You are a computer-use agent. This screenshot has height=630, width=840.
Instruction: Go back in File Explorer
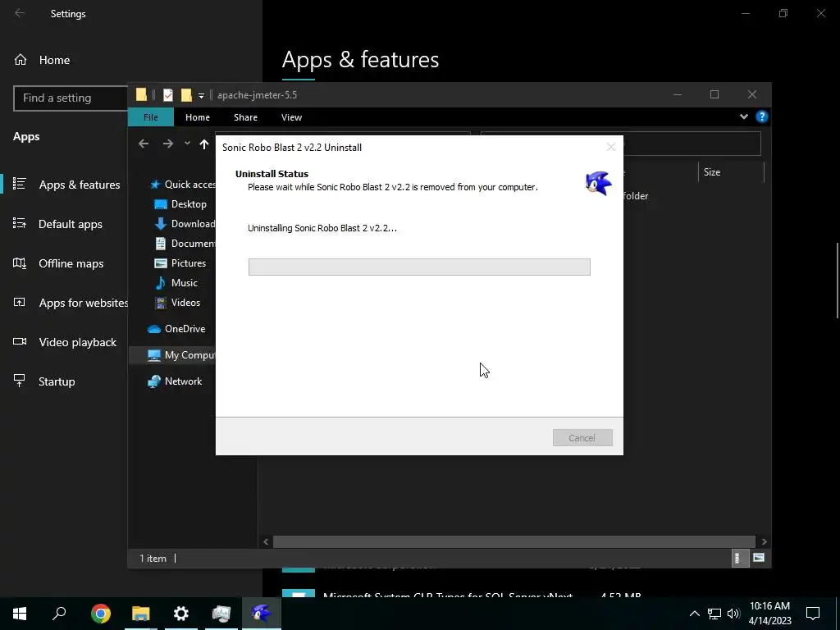[x=143, y=144]
